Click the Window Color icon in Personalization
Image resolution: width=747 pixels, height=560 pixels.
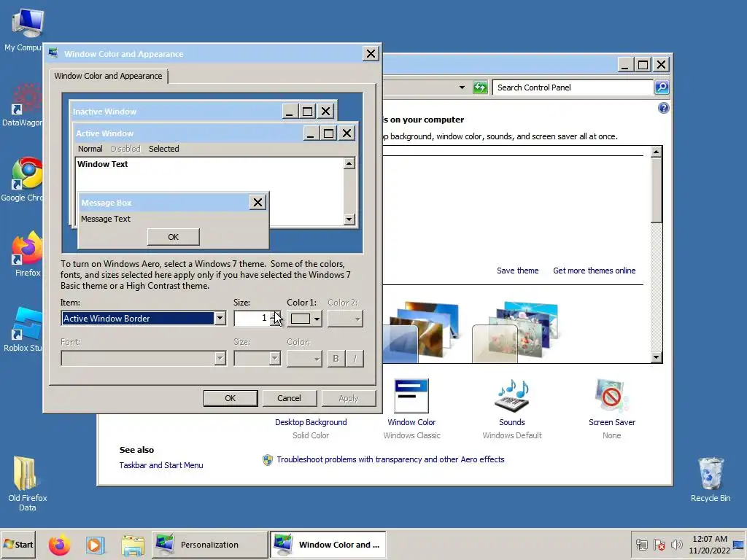click(411, 395)
